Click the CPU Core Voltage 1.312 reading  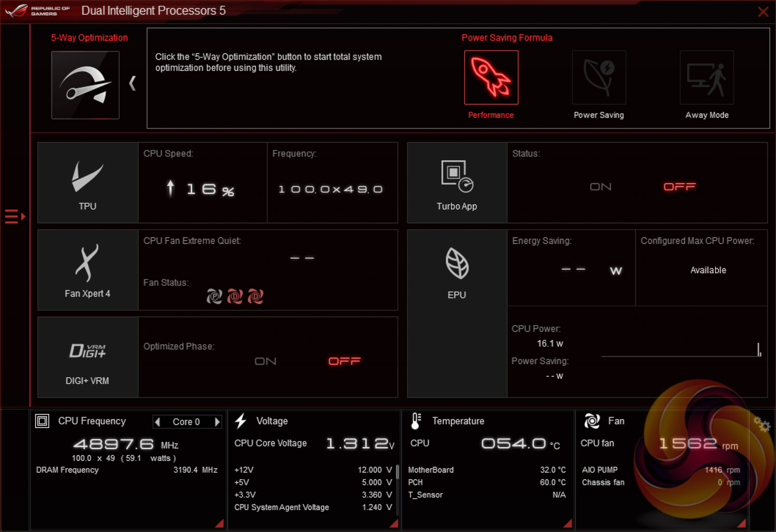click(360, 444)
